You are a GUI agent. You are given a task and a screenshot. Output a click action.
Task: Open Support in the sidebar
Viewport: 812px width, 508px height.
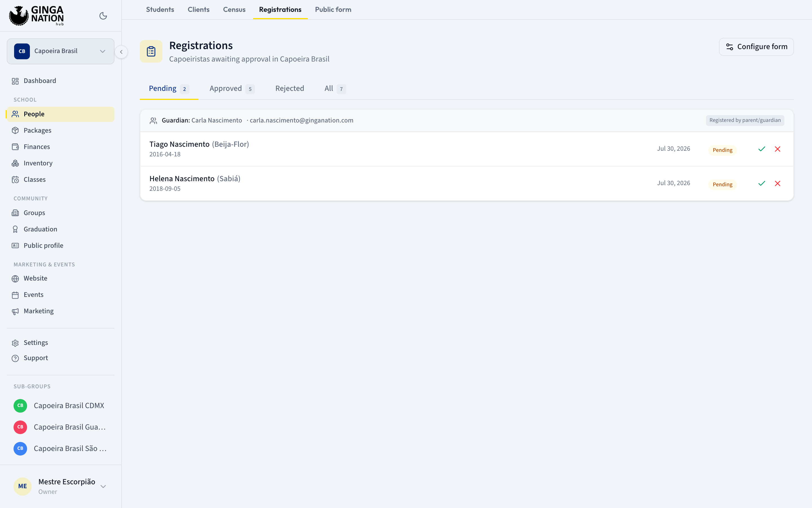click(x=60, y=358)
